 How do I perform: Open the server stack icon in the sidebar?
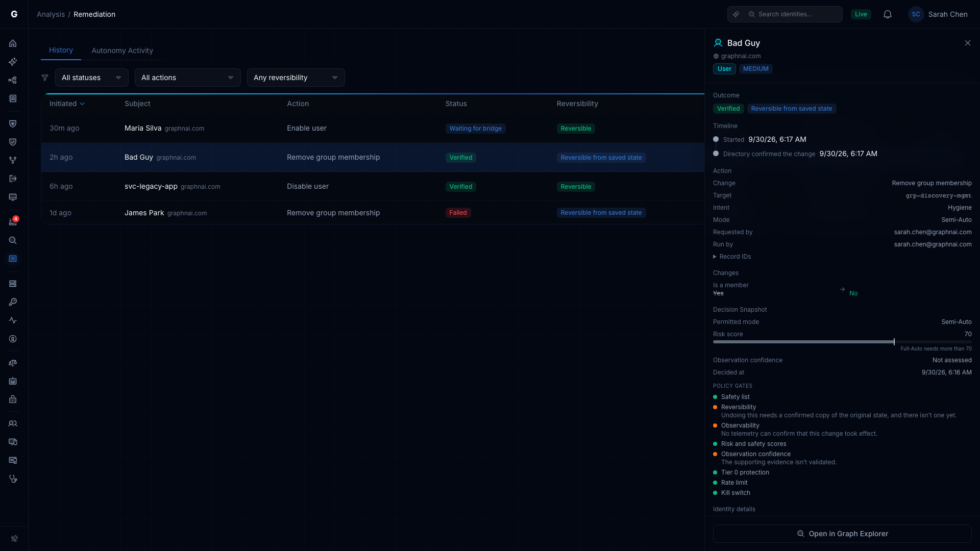point(13,284)
